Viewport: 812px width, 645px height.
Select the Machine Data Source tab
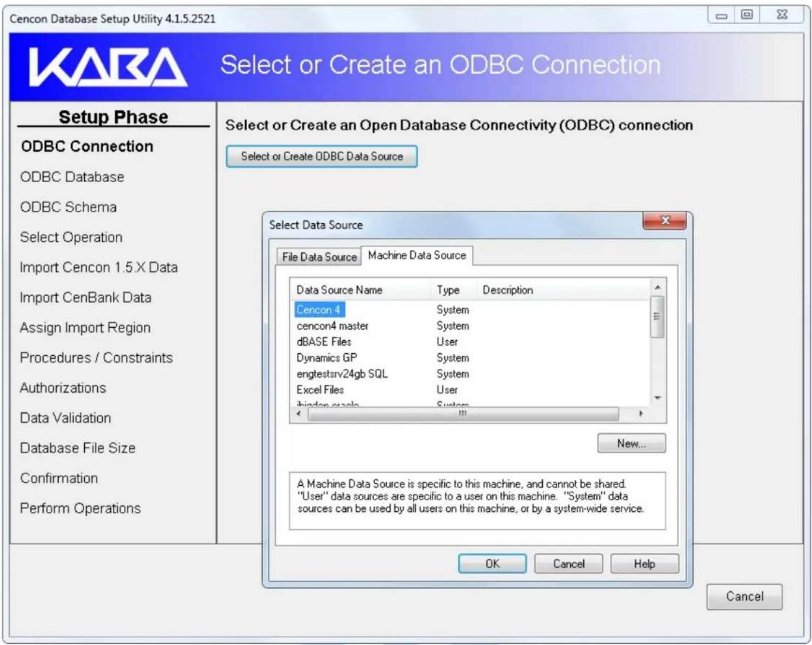coord(417,255)
